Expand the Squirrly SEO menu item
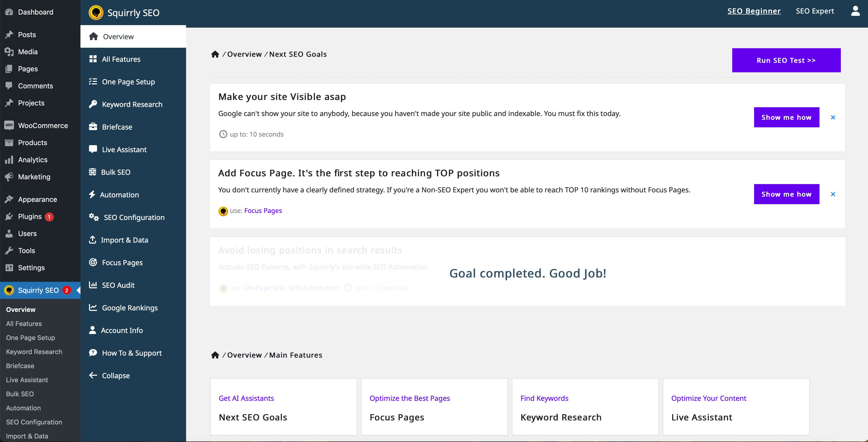 (38, 290)
